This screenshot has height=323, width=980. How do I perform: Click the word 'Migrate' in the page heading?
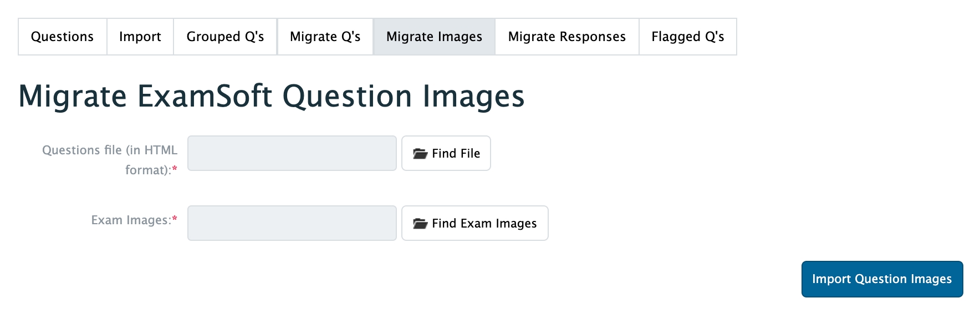[73, 96]
